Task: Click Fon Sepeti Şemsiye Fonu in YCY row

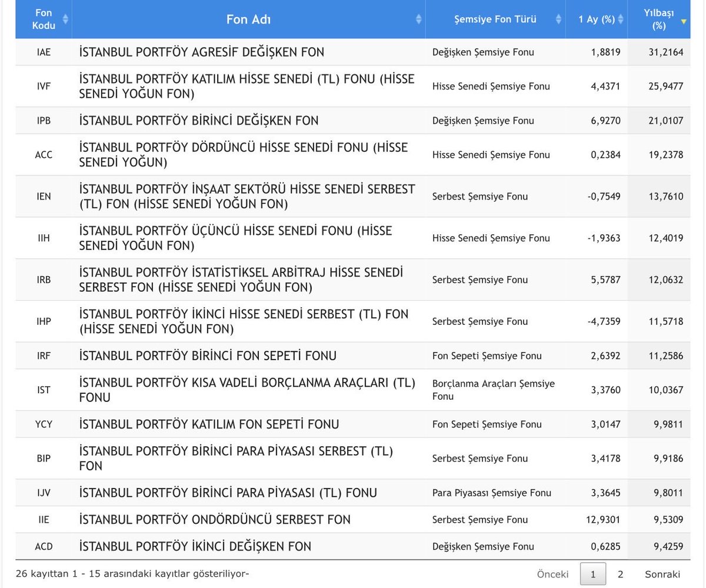Action: (x=487, y=424)
